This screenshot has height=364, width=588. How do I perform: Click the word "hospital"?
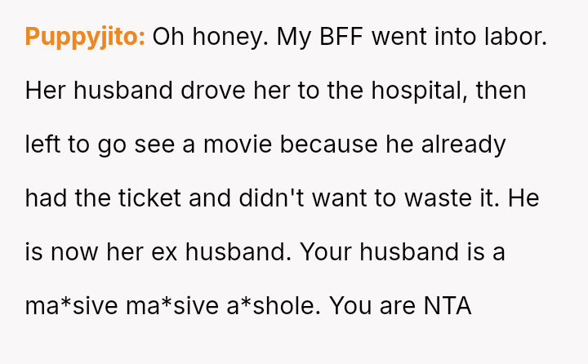click(x=419, y=91)
